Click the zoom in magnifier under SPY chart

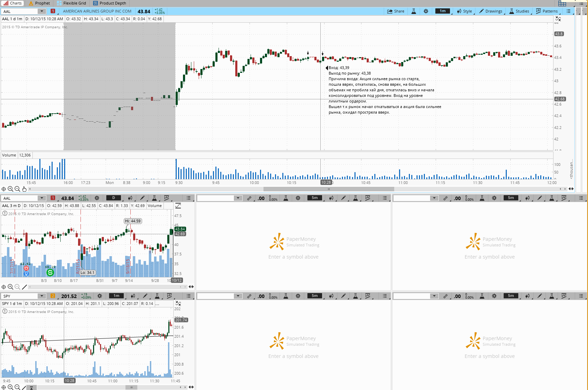pyautogui.click(x=10, y=387)
